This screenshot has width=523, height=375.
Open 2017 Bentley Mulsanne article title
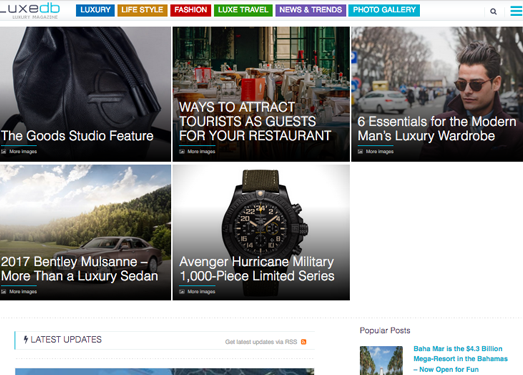(79, 269)
